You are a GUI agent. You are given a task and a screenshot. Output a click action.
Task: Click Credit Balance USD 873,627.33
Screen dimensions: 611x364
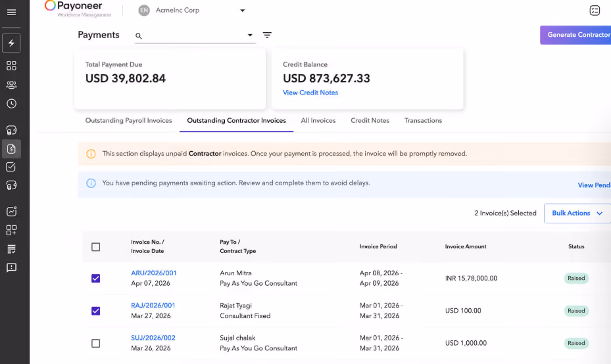pos(326,79)
